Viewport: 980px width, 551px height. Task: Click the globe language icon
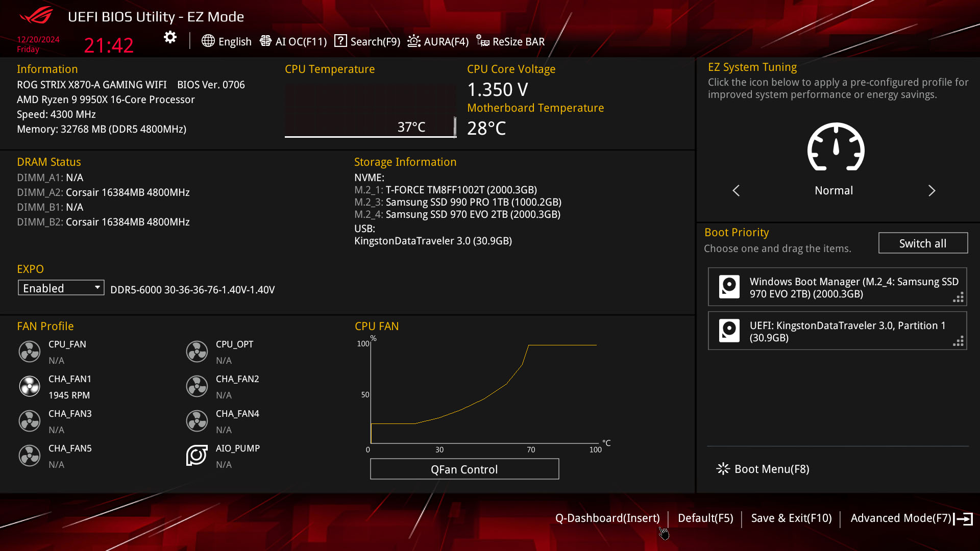coord(208,41)
